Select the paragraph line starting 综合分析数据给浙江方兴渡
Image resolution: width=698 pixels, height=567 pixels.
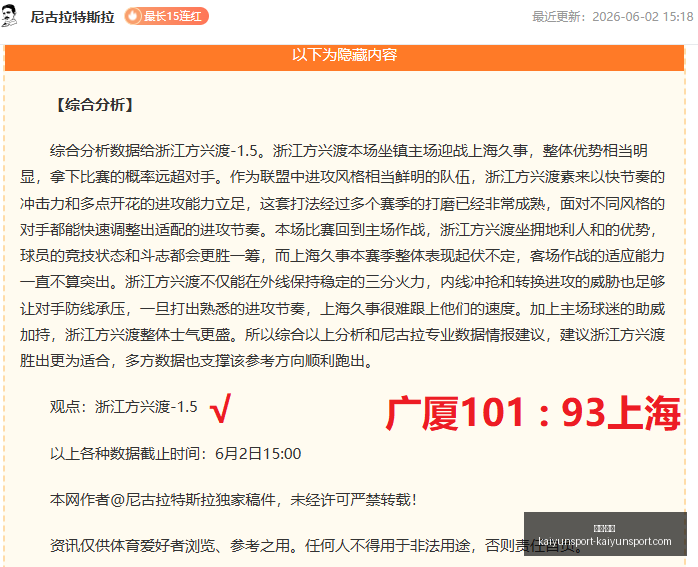click(349, 151)
